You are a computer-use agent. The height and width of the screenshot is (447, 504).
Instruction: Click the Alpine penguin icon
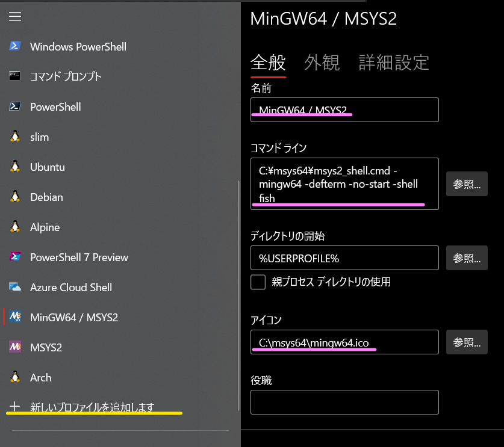point(15,227)
